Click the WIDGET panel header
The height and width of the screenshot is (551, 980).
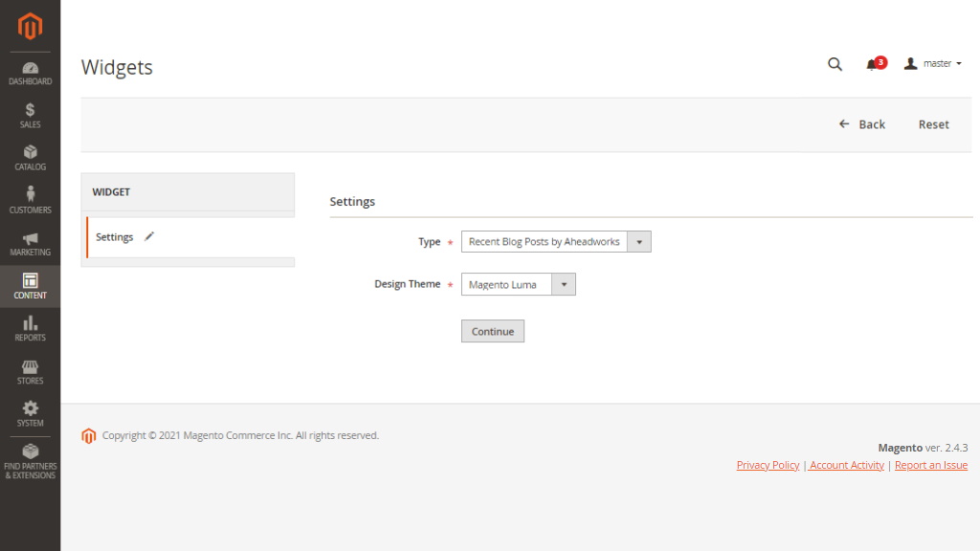pyautogui.click(x=188, y=191)
